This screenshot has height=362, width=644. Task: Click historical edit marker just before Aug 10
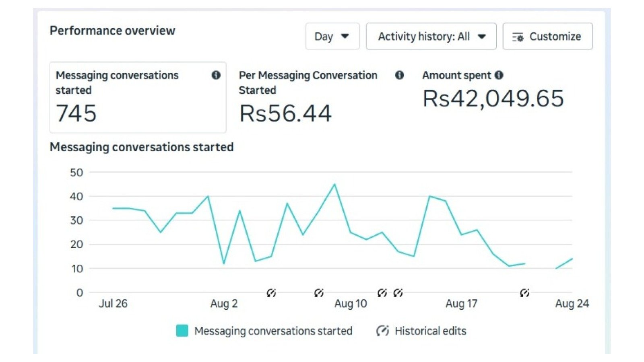pyautogui.click(x=319, y=293)
